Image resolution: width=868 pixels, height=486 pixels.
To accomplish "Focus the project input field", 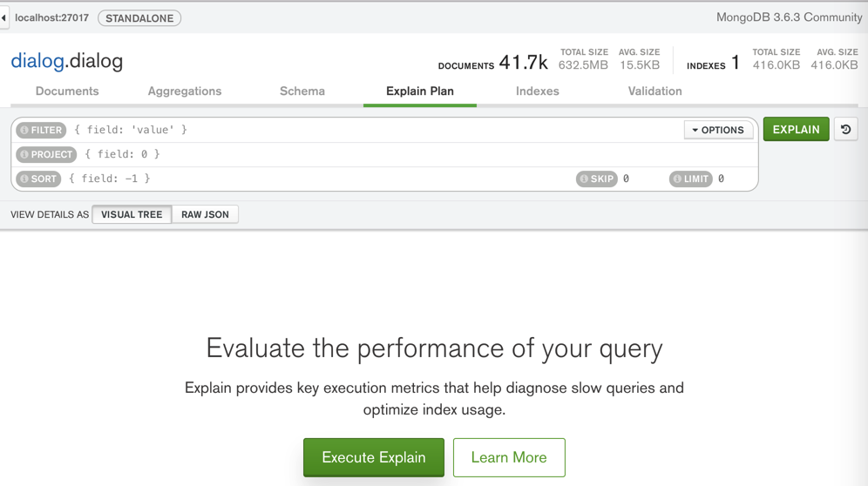I will (418, 154).
